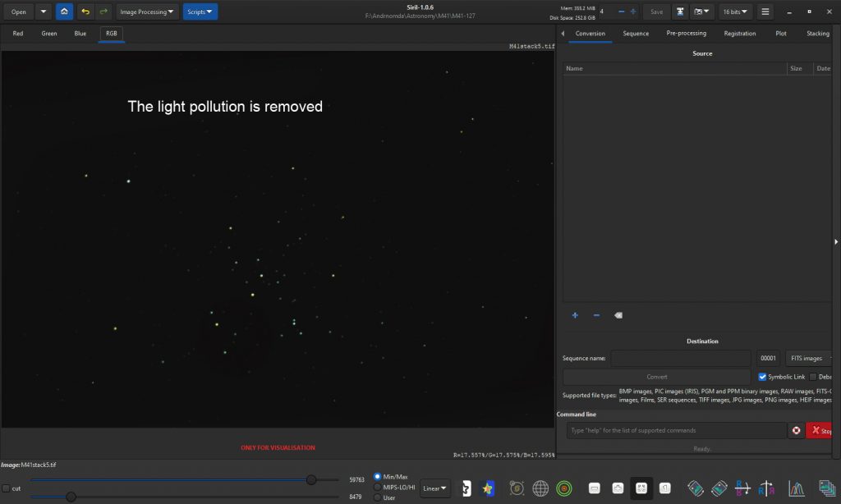Expand the Scripts dropdown

point(200,11)
